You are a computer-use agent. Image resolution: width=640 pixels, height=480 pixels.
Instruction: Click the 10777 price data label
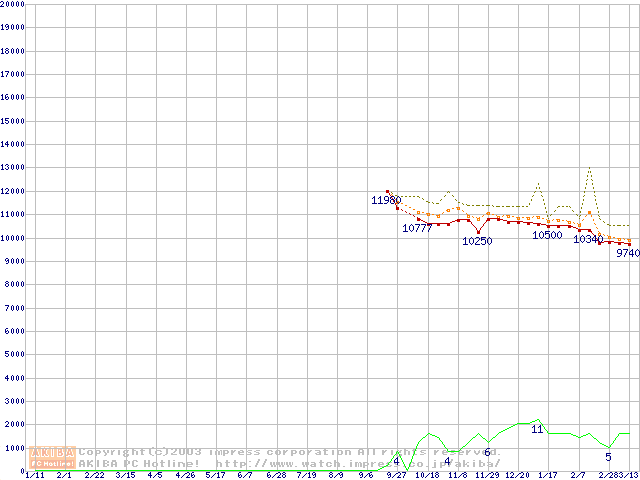click(x=417, y=228)
